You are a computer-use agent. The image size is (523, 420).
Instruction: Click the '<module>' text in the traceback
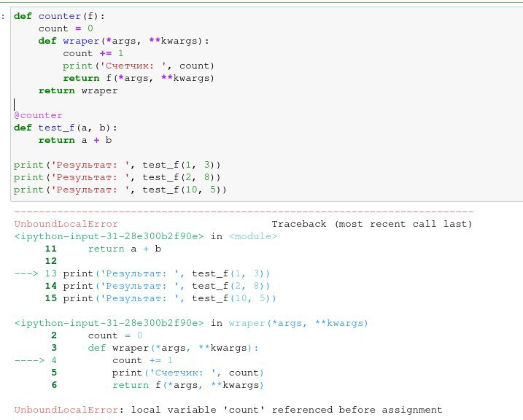coord(253,236)
